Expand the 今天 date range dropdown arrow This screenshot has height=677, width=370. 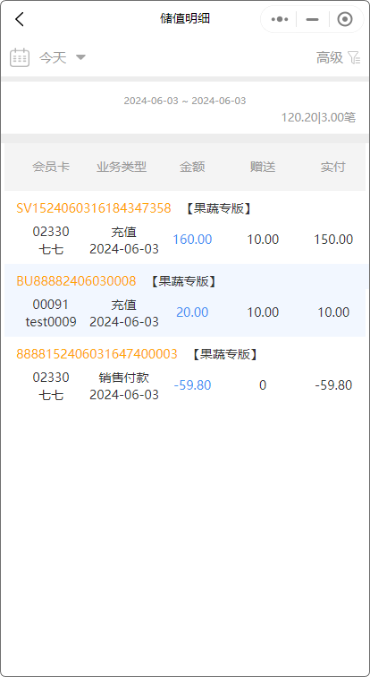[x=81, y=57]
